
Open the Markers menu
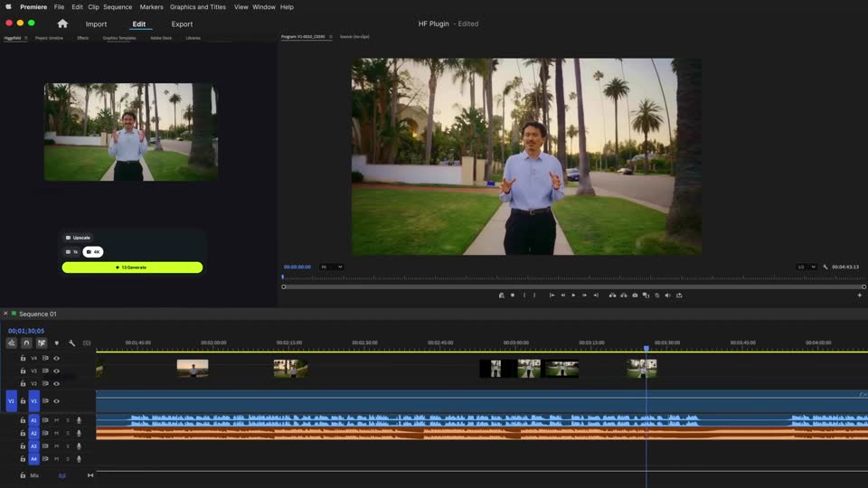(151, 7)
